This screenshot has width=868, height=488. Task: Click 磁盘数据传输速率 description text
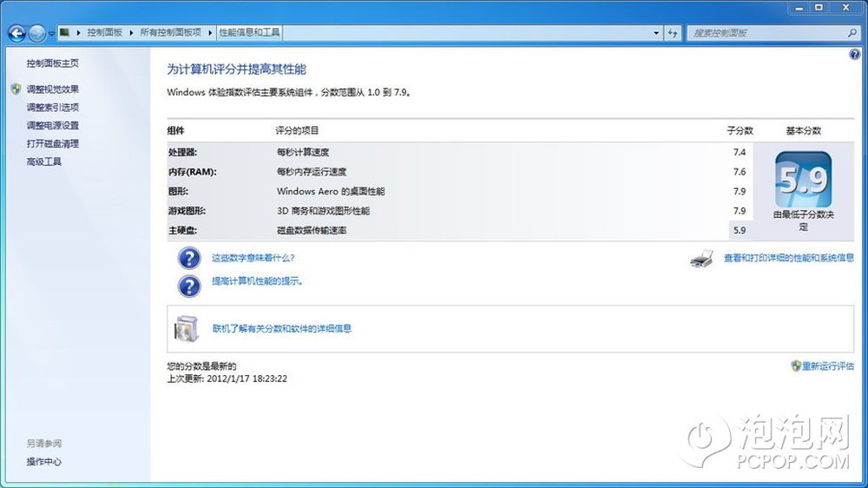312,230
